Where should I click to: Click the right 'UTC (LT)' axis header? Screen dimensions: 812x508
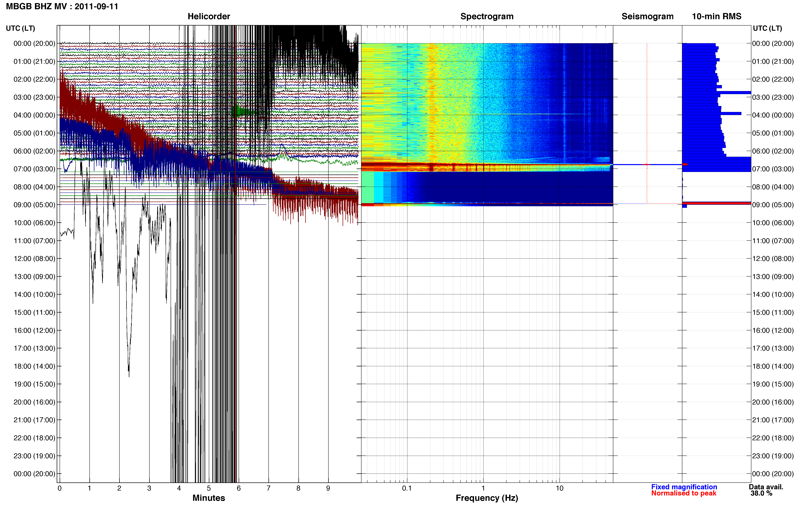[x=767, y=28]
